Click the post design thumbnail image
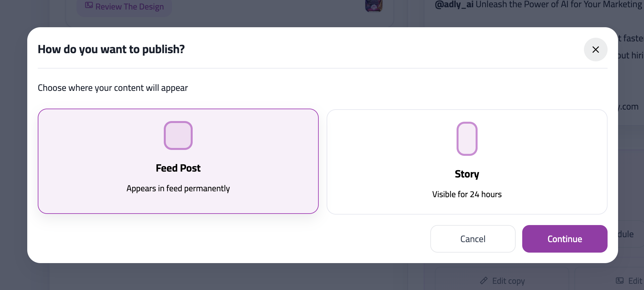644x290 pixels. (374, 6)
